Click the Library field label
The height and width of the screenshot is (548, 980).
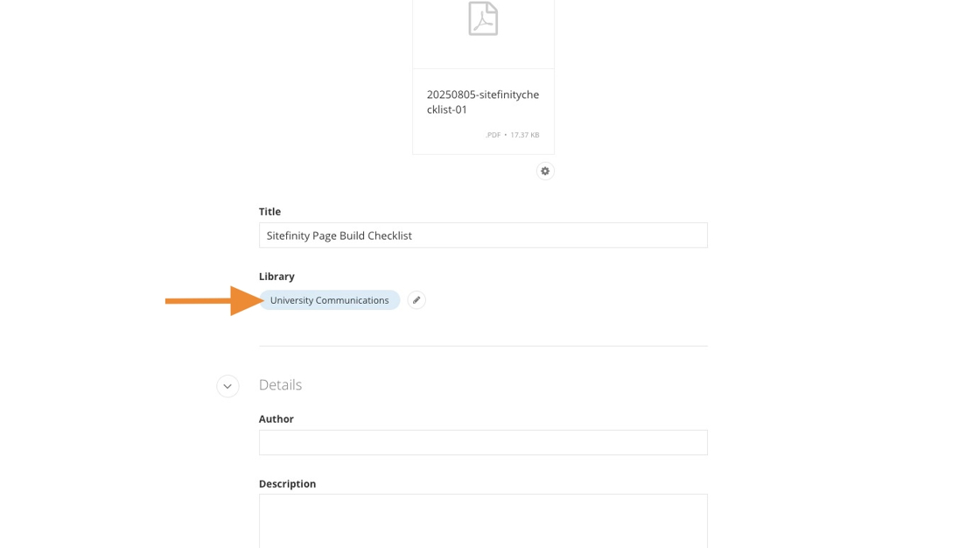coord(276,277)
